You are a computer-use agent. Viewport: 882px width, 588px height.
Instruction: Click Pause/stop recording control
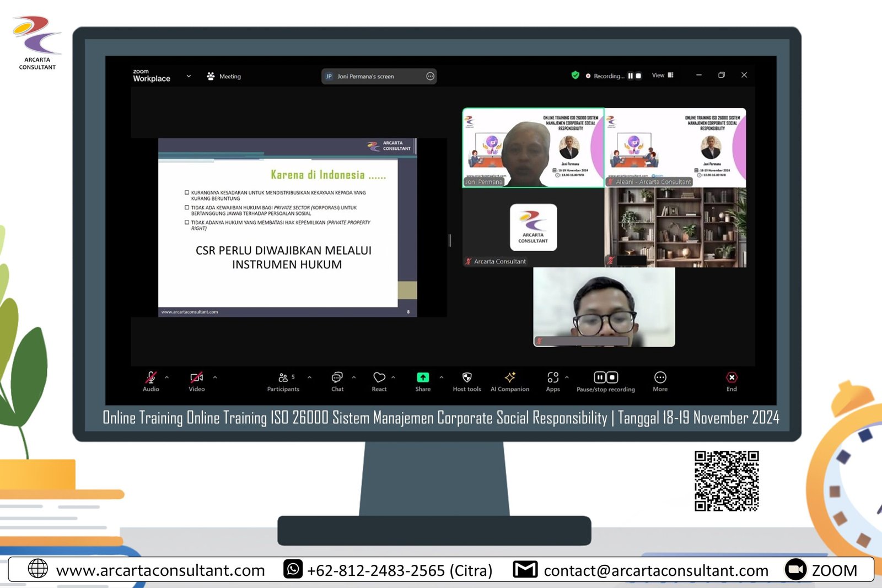(x=605, y=378)
